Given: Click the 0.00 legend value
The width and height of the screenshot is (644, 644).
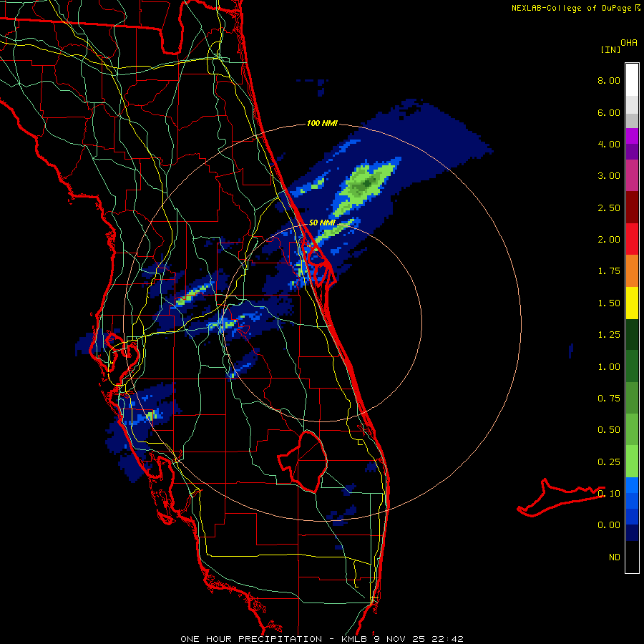Looking at the screenshot, I should pyautogui.click(x=609, y=525).
